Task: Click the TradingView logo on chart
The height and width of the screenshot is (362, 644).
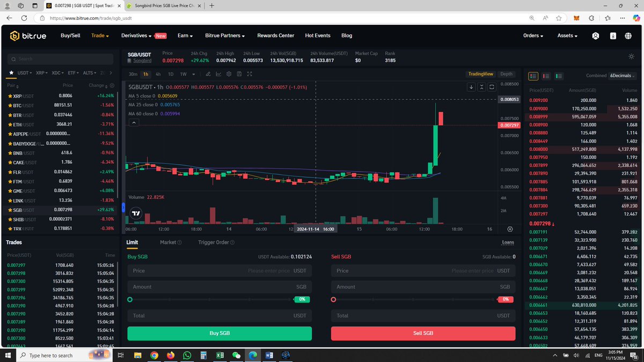Action: [x=136, y=213]
